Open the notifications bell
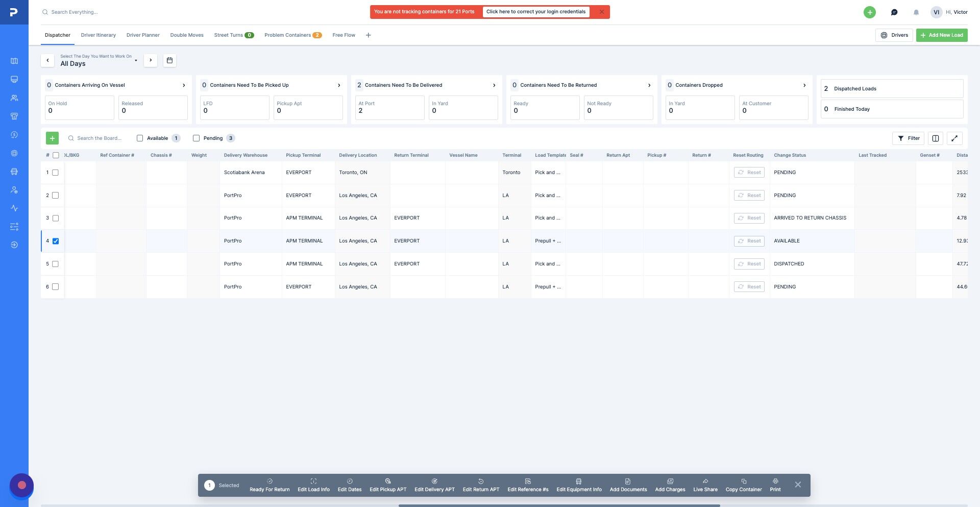Image resolution: width=980 pixels, height=507 pixels. point(916,12)
